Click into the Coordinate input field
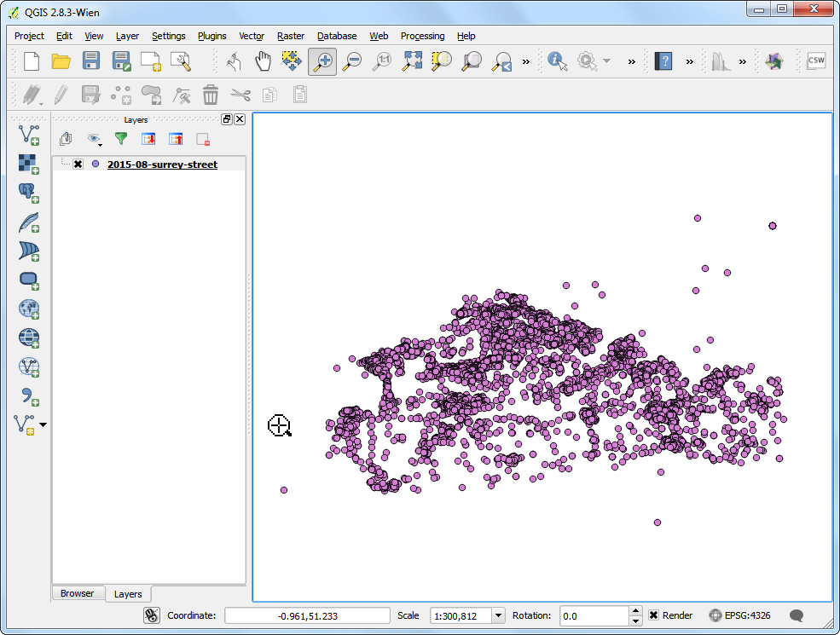The width and height of the screenshot is (840, 635). pos(307,615)
